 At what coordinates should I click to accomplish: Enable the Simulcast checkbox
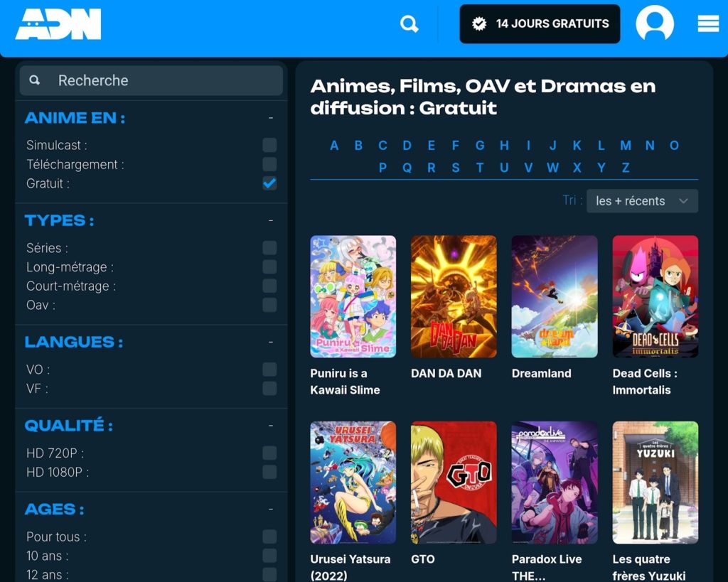click(x=269, y=145)
